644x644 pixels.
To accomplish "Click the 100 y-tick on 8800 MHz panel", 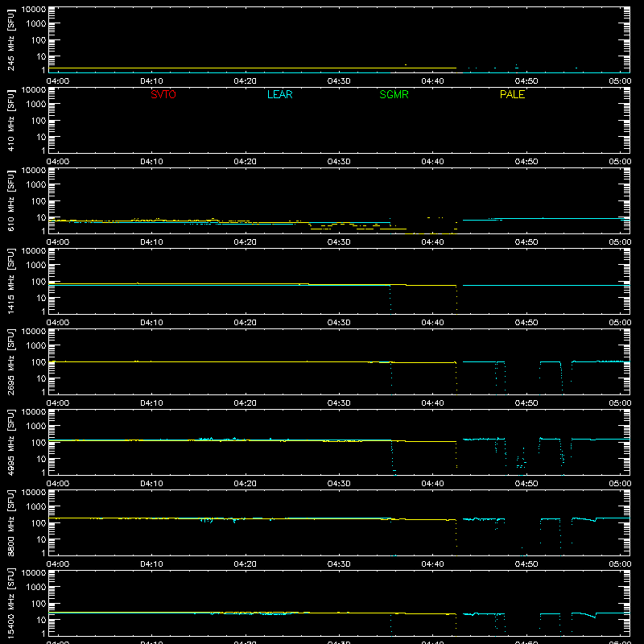I will pos(39,523).
